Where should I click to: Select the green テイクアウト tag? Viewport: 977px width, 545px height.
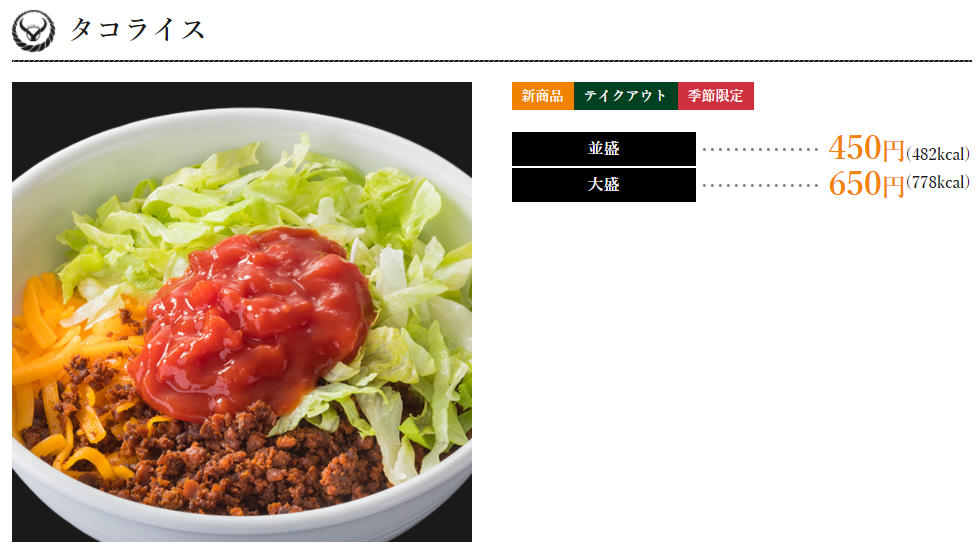coord(626,96)
